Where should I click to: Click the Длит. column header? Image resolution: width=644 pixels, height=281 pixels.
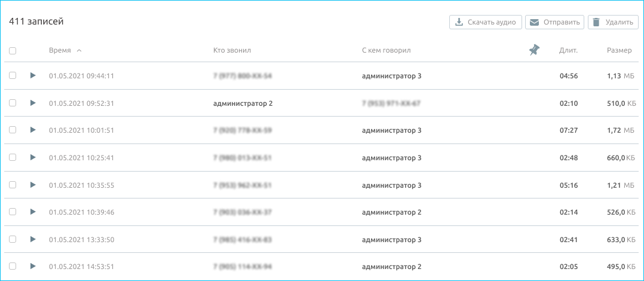coord(568,50)
